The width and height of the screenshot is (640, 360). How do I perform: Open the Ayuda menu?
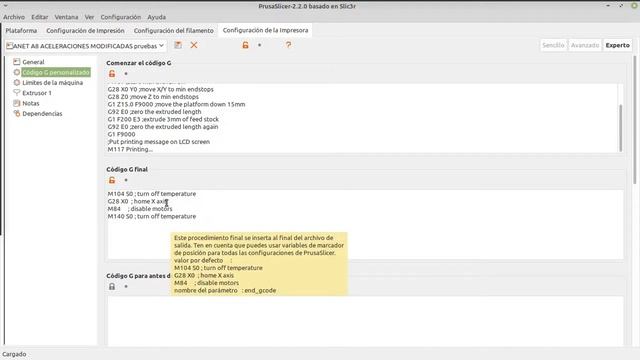156,17
